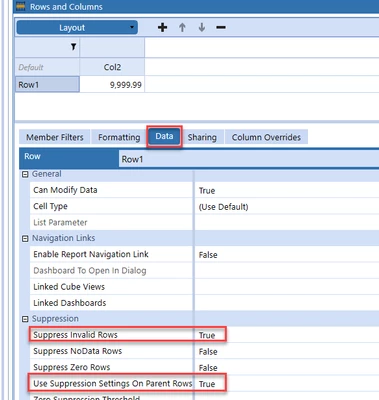Change Use Suppression Settings On Parent Rows value
Image resolution: width=379 pixels, height=400 pixels.
click(x=287, y=384)
